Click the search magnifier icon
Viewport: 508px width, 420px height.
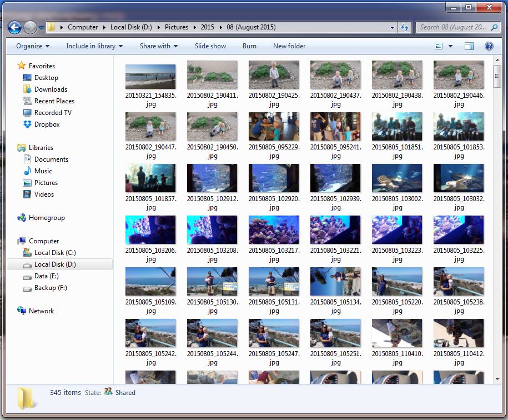click(494, 27)
